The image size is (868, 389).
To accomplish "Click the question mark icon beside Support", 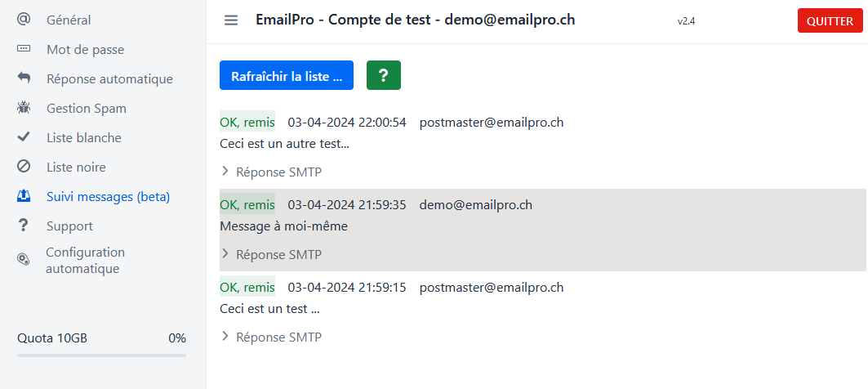I will (x=24, y=226).
